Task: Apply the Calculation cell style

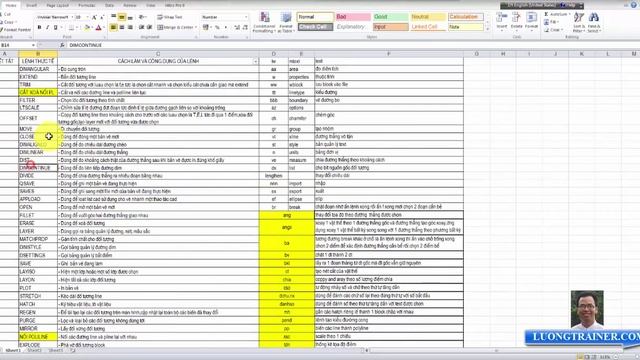Action: pos(466,17)
